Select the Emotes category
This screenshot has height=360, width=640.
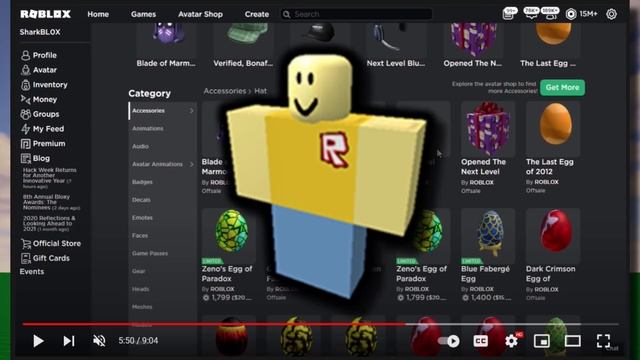[142, 218]
